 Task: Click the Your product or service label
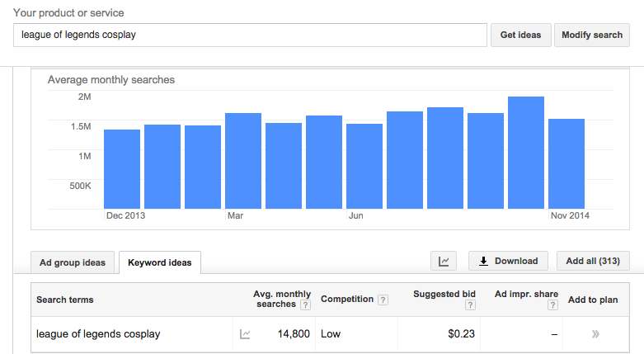click(x=68, y=12)
